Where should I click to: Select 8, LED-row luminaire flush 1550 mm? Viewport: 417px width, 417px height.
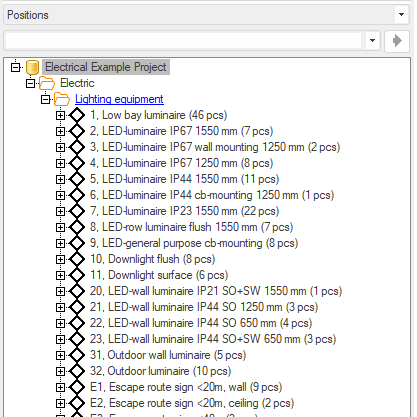coord(192,227)
